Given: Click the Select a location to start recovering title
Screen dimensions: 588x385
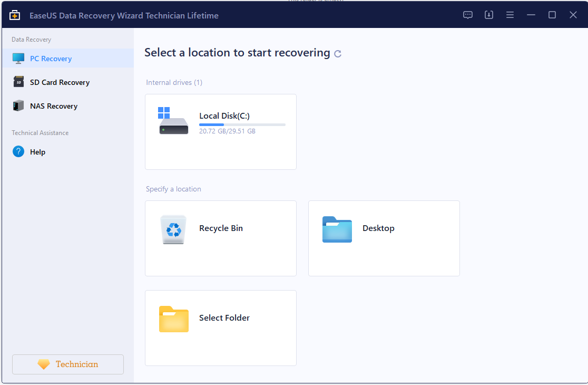Looking at the screenshot, I should [237, 53].
